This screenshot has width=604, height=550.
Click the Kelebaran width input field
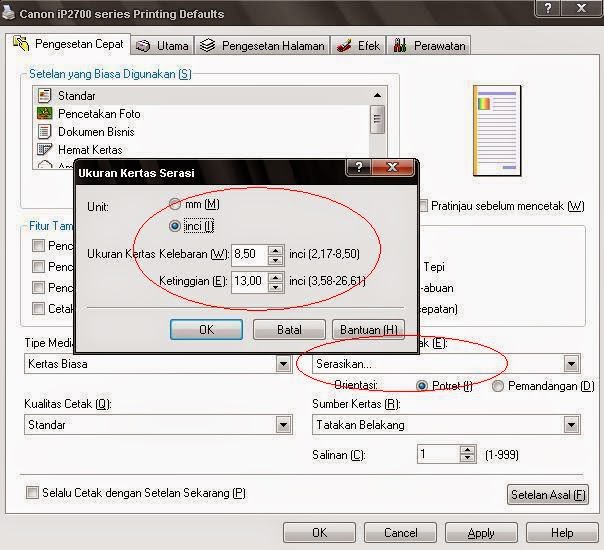[249, 255]
